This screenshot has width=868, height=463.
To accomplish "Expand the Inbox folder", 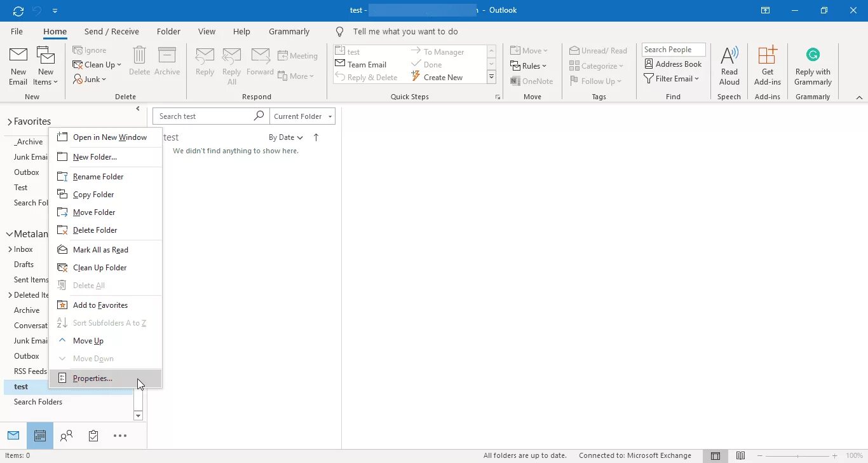I will 10,250.
